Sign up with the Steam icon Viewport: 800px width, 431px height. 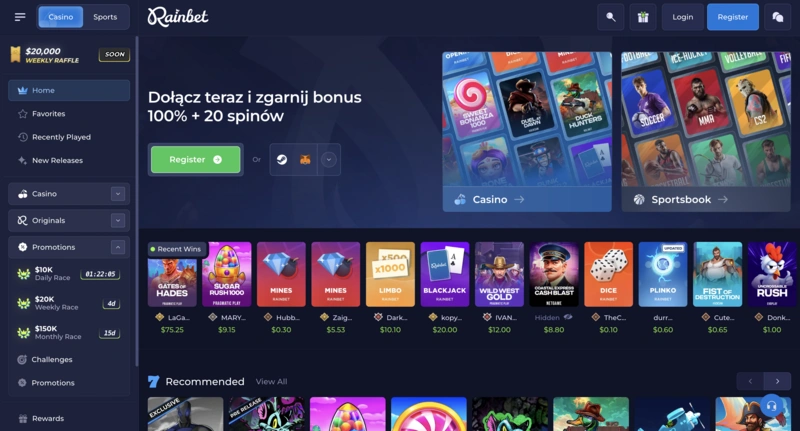point(282,160)
